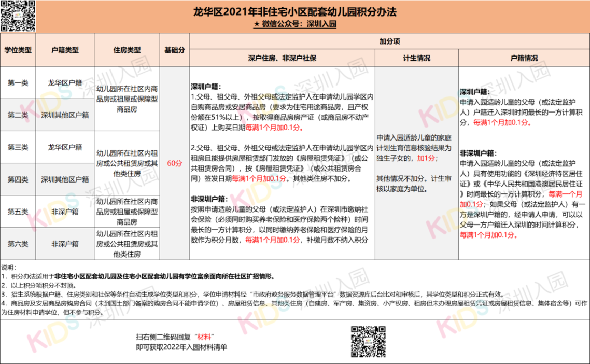590x364 pixels.
Task: Click 深圳户籍: heading in the 户籍情况 column
Action: pyautogui.click(x=475, y=92)
